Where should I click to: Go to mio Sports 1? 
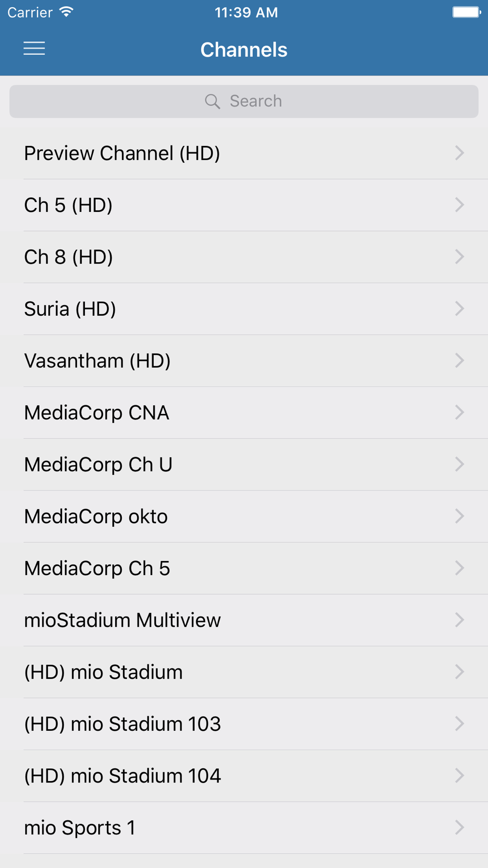point(80,827)
